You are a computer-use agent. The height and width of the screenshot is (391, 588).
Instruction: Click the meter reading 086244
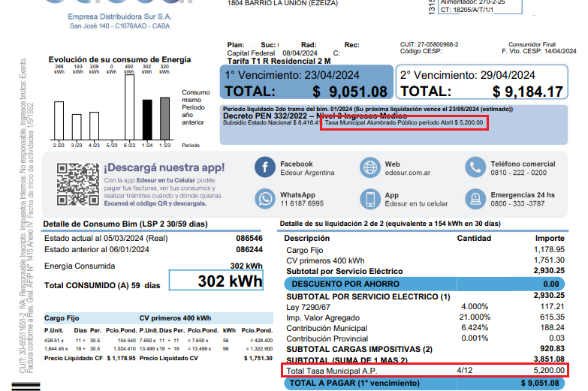pos(249,250)
